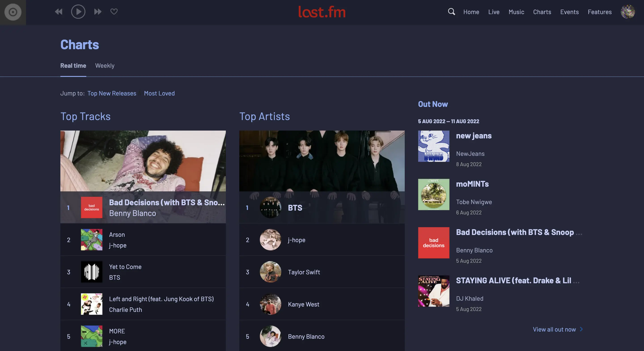Image resolution: width=644 pixels, height=351 pixels.
Task: Love the current track with the heart
Action: pyautogui.click(x=114, y=11)
